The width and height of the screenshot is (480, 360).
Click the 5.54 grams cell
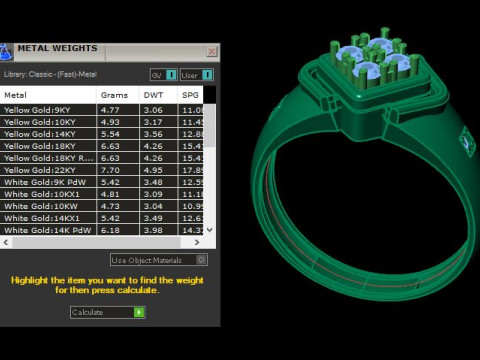(118, 134)
